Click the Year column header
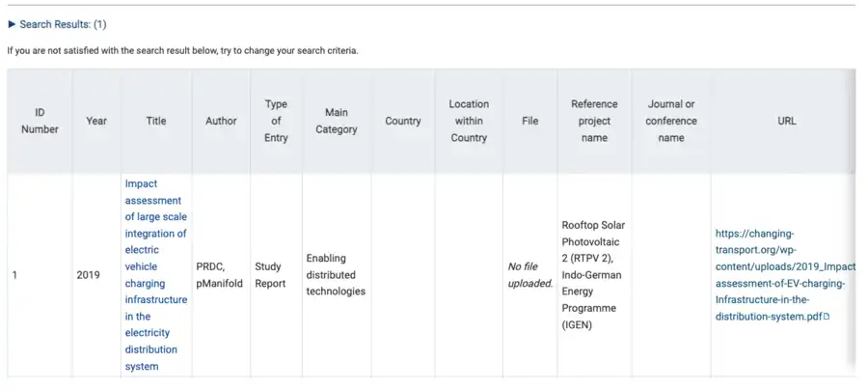 (96, 121)
